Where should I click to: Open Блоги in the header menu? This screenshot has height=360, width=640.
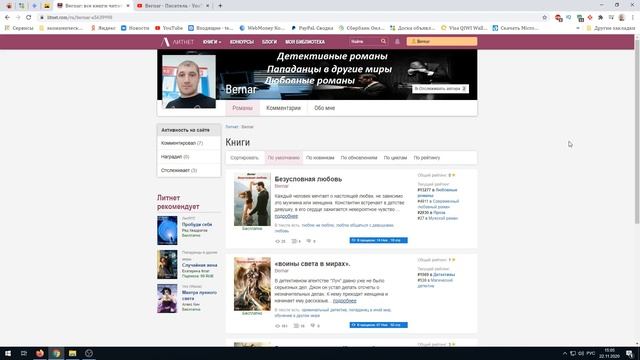click(x=269, y=42)
